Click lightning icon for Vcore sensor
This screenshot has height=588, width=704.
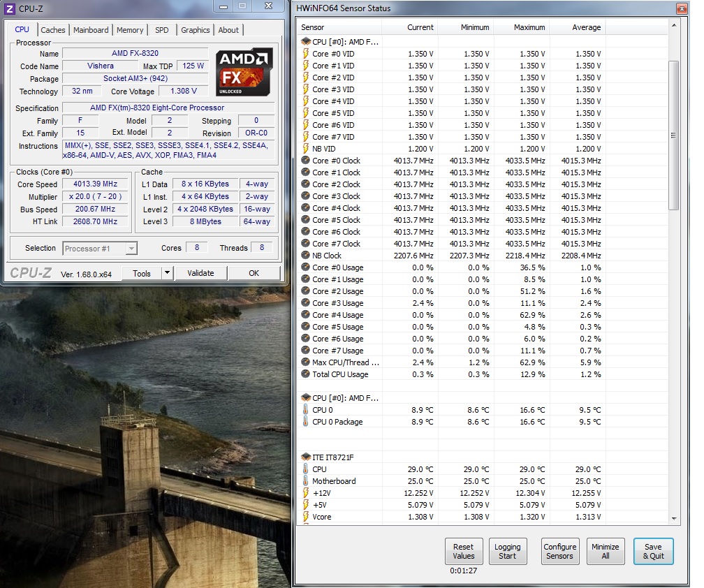[x=306, y=516]
